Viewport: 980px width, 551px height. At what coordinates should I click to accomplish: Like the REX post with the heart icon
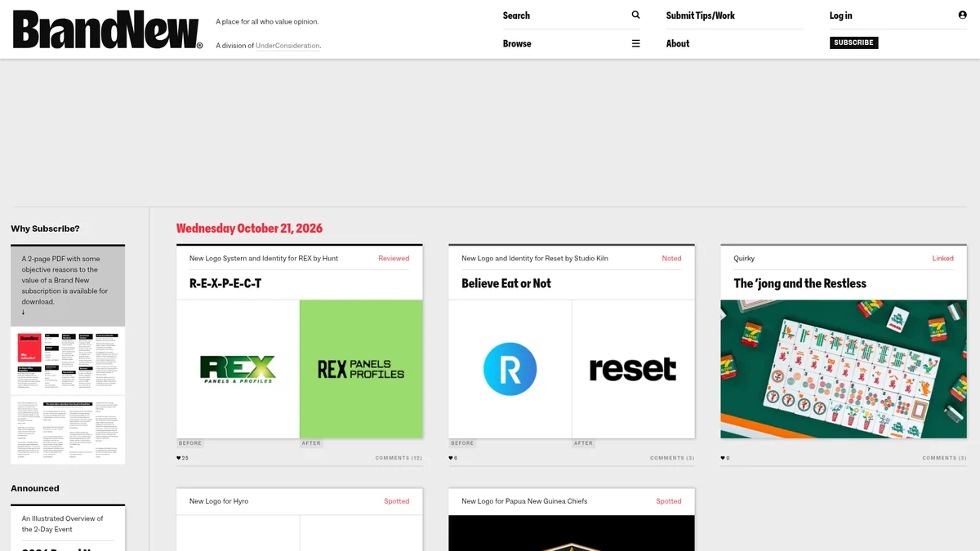coord(179,458)
